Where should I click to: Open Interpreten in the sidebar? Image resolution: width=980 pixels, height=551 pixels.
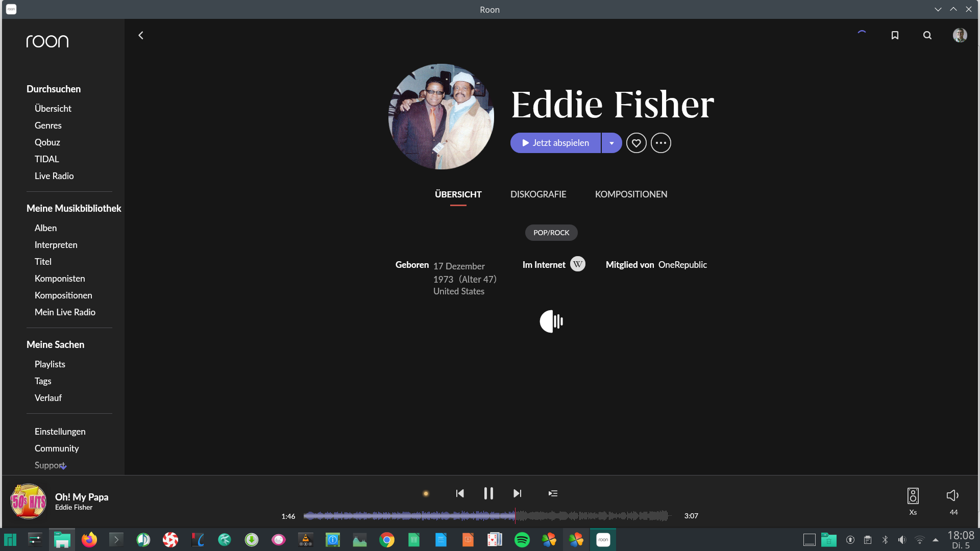(56, 245)
